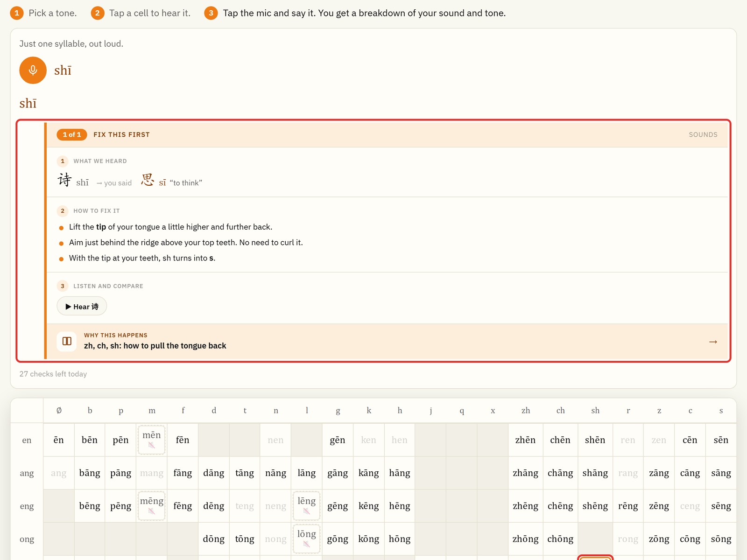Tap the fēng cell
This screenshot has height=560, width=747.
click(x=183, y=506)
